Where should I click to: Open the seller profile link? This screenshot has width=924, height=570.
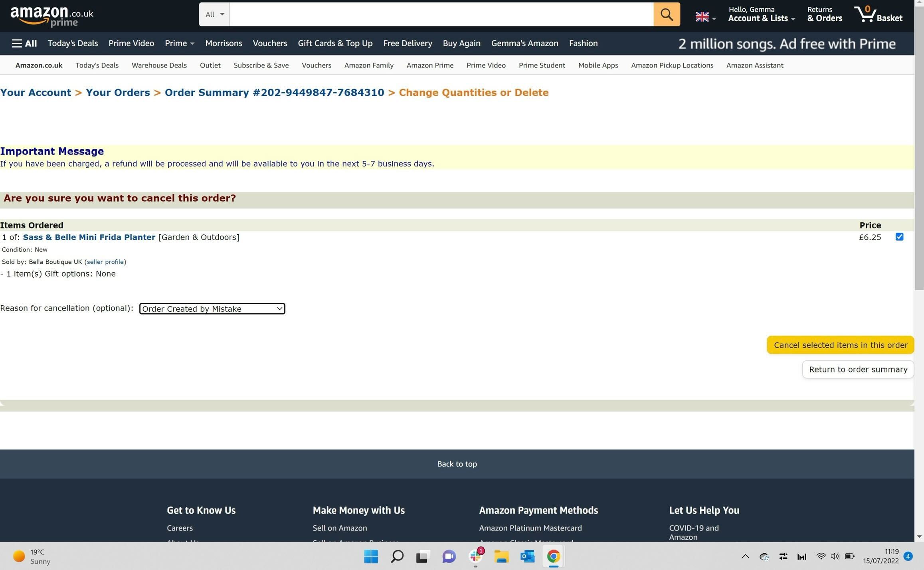pos(105,262)
